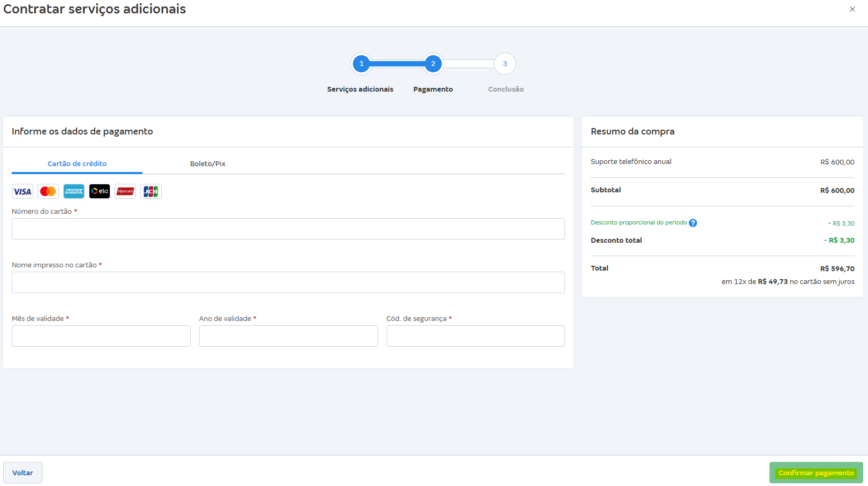
Task: Switch to the Cartão de crédito tab
Action: [77, 163]
